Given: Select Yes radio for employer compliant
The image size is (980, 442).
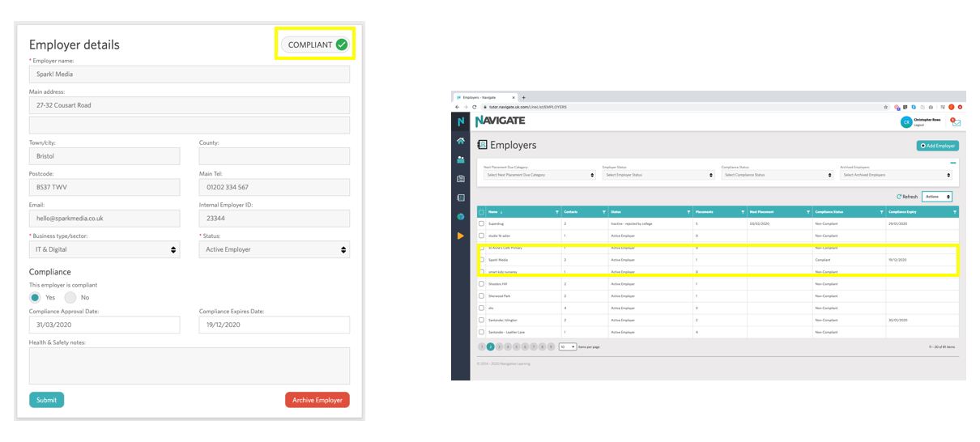Looking at the screenshot, I should [x=36, y=298].
